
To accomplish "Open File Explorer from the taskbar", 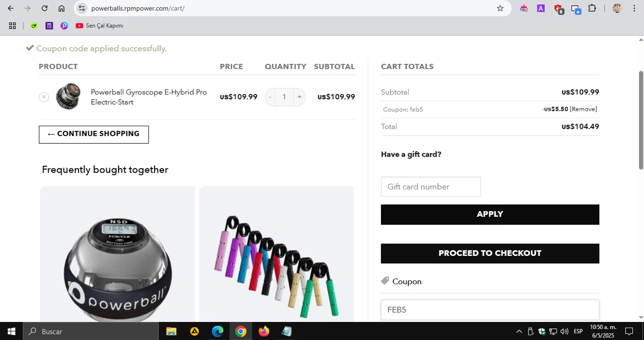I will coord(171,331).
